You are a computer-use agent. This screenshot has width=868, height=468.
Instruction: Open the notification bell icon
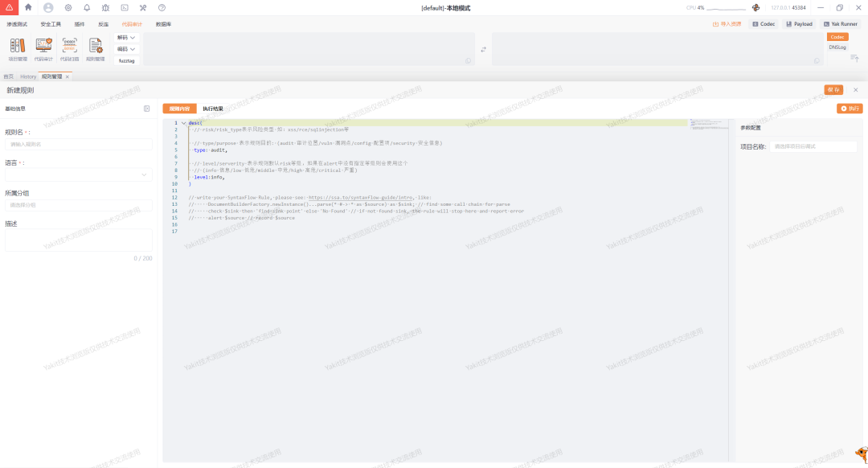(x=87, y=8)
